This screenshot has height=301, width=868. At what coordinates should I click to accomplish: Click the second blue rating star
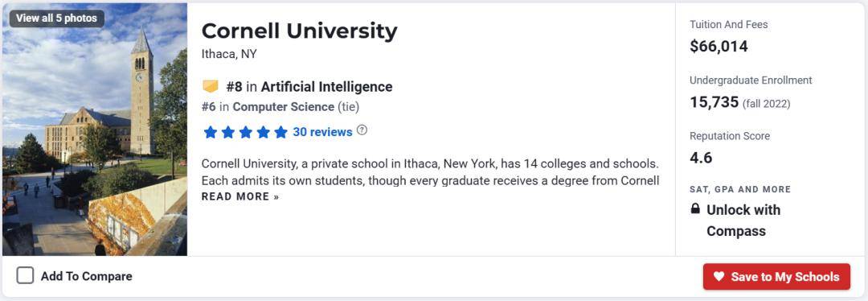227,132
